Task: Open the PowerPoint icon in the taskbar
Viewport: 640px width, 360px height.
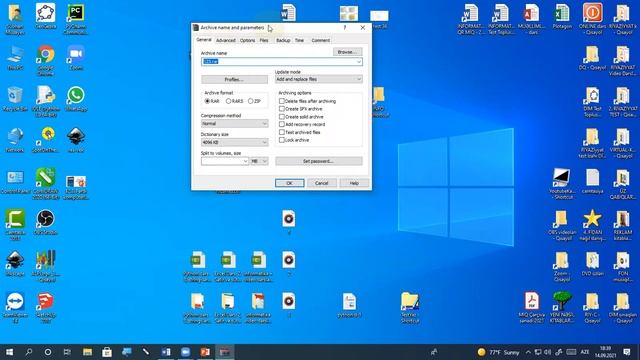Action: 205,352
